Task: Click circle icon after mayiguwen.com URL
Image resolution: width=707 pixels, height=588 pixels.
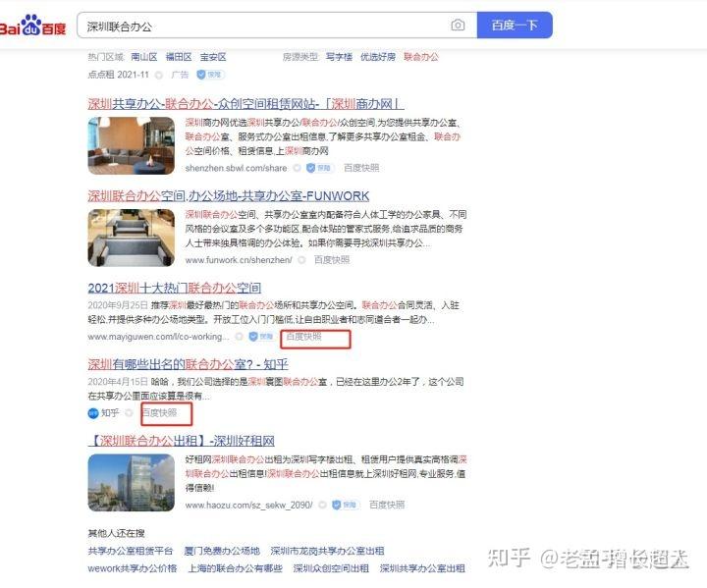Action: pyautogui.click(x=239, y=337)
